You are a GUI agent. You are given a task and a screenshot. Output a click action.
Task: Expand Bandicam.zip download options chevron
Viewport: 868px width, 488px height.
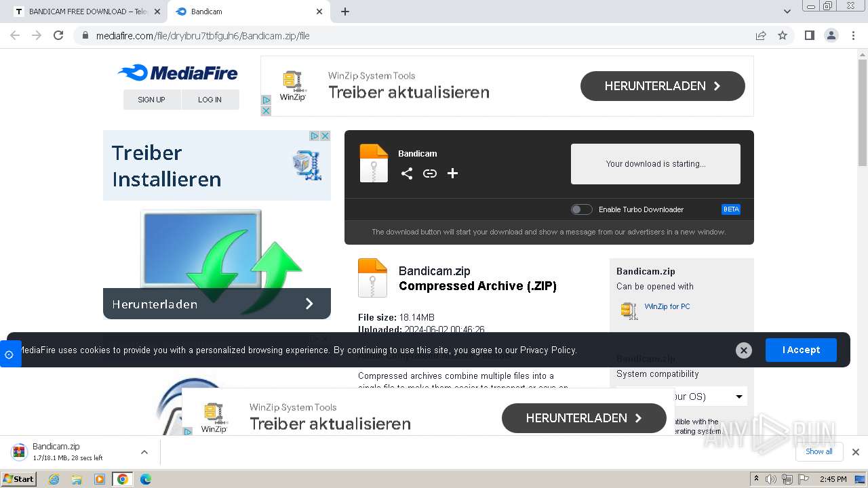144,452
